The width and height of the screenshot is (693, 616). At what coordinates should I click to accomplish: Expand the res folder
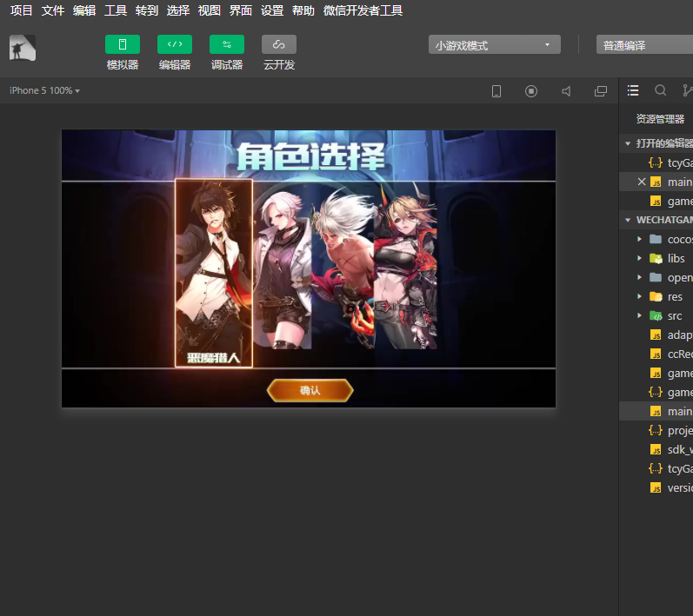click(639, 296)
